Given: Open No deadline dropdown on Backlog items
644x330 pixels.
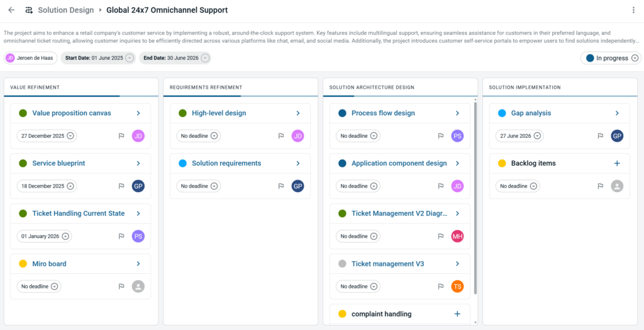Looking at the screenshot, I should (x=518, y=186).
